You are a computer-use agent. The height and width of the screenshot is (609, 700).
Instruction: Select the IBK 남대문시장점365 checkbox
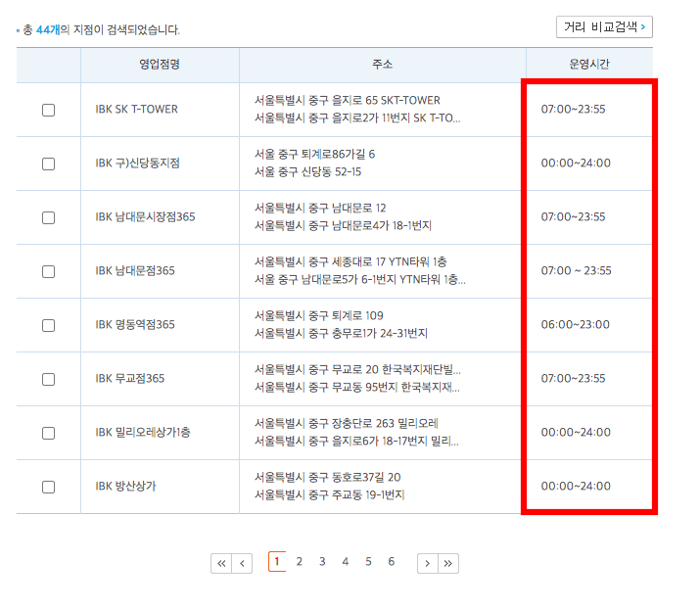48,218
